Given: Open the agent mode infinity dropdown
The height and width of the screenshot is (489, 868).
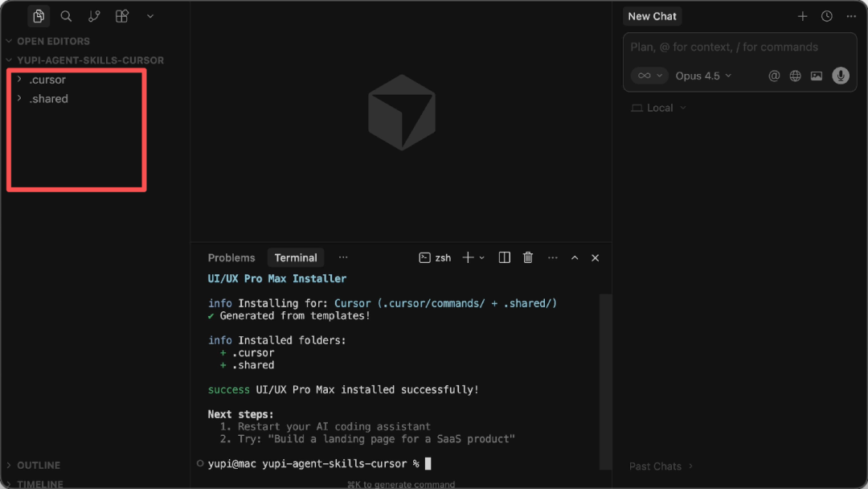Looking at the screenshot, I should pyautogui.click(x=649, y=76).
